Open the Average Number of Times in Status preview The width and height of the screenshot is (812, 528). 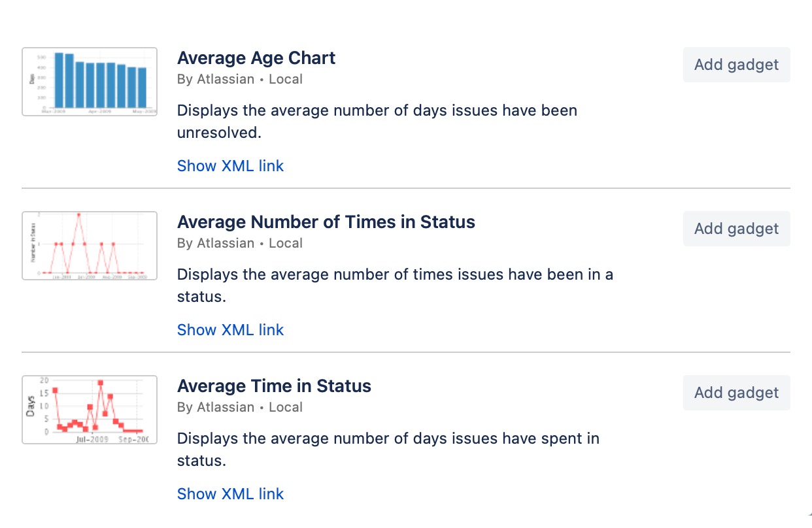pos(89,245)
